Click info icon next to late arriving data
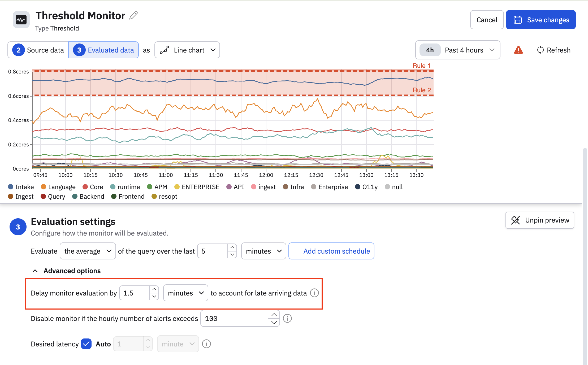Image resolution: width=588 pixels, height=365 pixels. [x=314, y=293]
